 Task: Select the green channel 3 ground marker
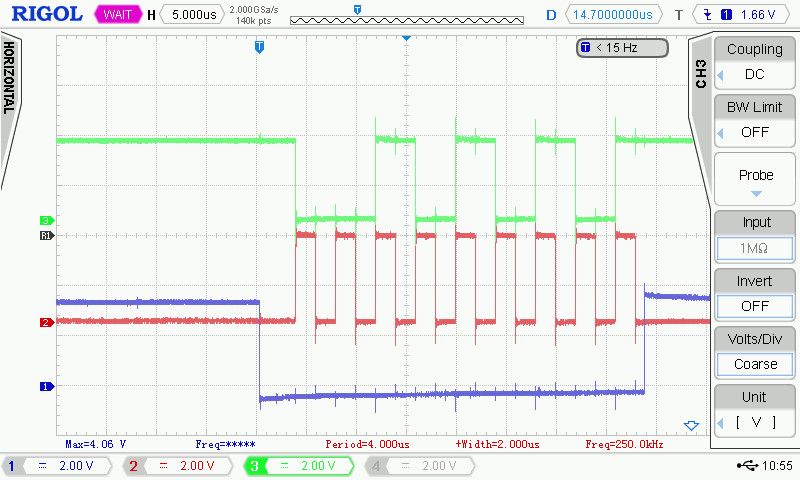point(46,220)
